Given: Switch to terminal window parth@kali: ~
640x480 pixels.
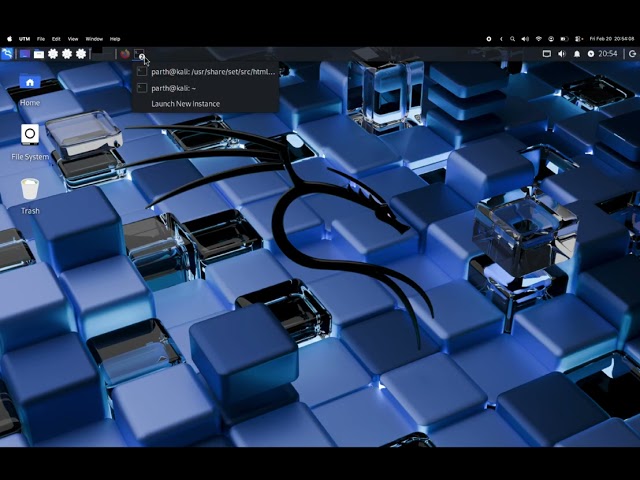Looking at the screenshot, I should [206, 88].
